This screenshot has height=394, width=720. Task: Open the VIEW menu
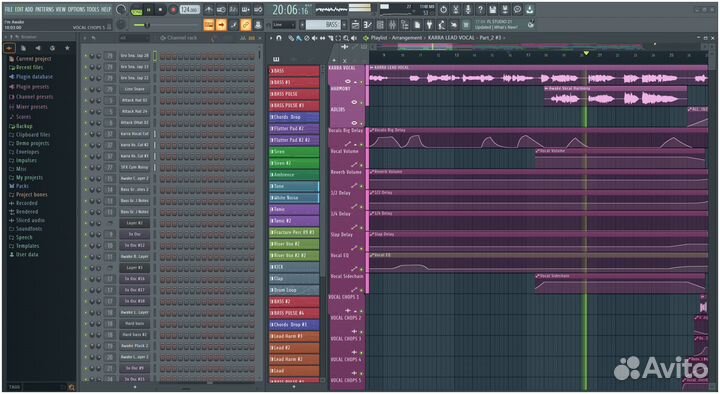pyautogui.click(x=60, y=9)
